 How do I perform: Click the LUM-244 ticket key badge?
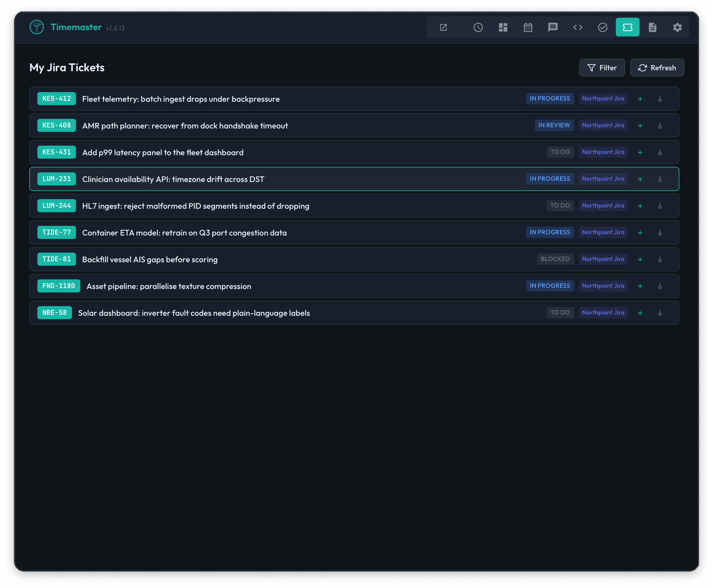tap(57, 206)
